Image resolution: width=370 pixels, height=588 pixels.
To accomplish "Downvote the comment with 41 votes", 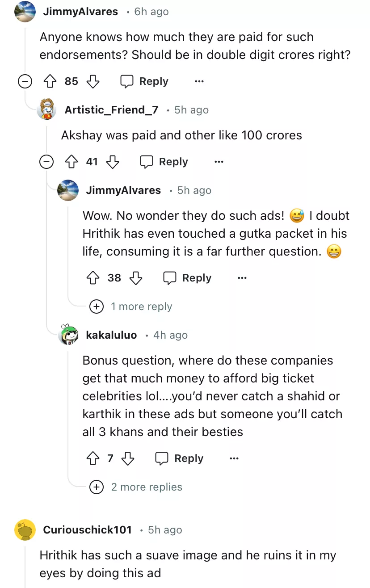I will pos(113,162).
